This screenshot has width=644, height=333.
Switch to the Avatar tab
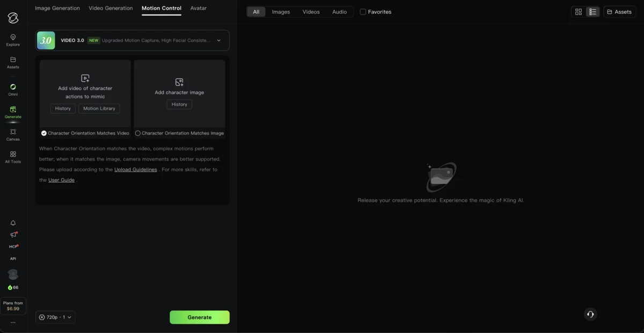click(199, 8)
